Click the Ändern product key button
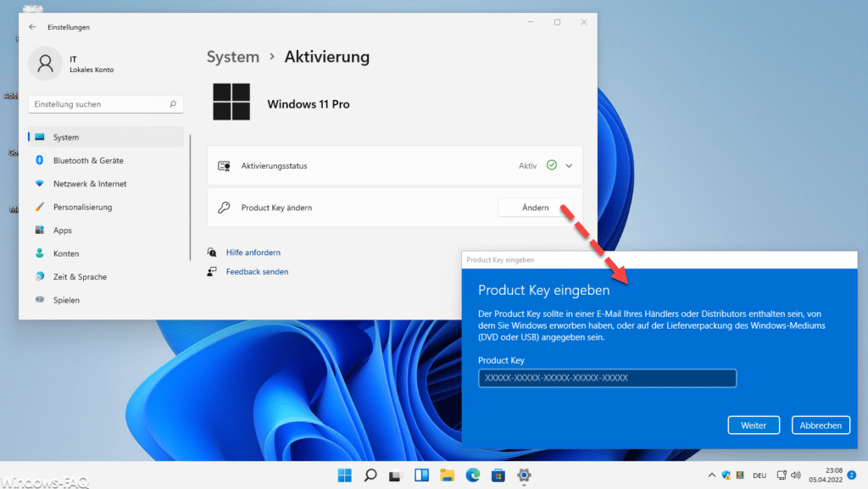The height and width of the screenshot is (489, 868). [x=536, y=208]
